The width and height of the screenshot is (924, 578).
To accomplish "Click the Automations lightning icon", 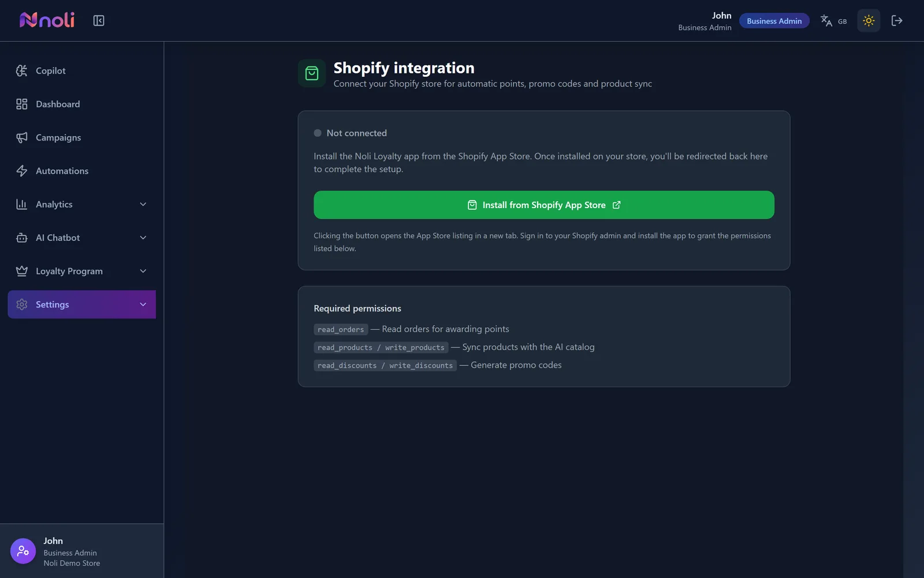I will pyautogui.click(x=22, y=171).
